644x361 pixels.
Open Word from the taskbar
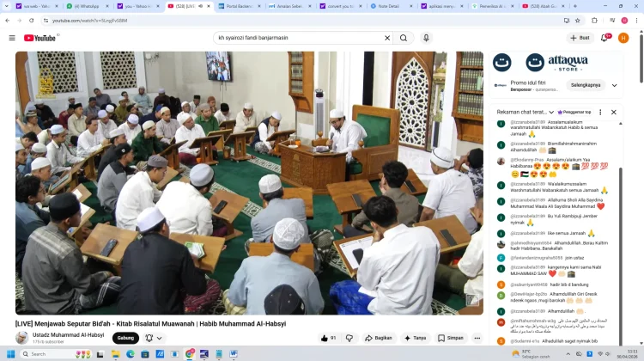pos(234,353)
